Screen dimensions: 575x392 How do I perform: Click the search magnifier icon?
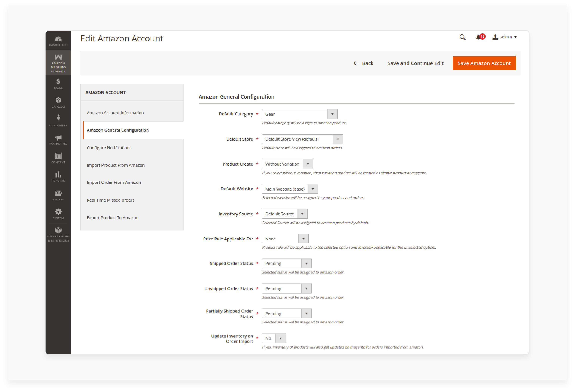coord(462,37)
